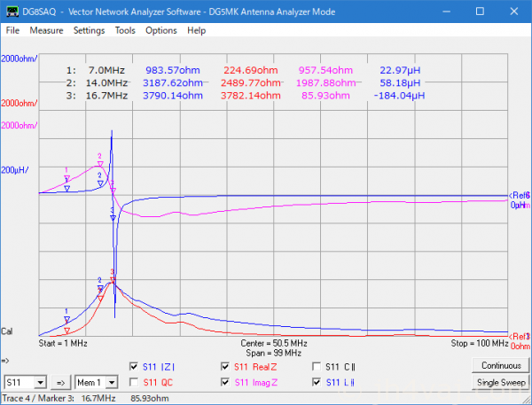Open the Help menu

[x=197, y=30]
